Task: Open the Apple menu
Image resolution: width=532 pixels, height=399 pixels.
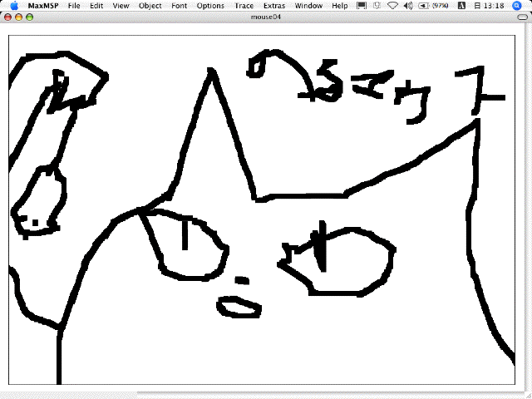Action: point(14,6)
